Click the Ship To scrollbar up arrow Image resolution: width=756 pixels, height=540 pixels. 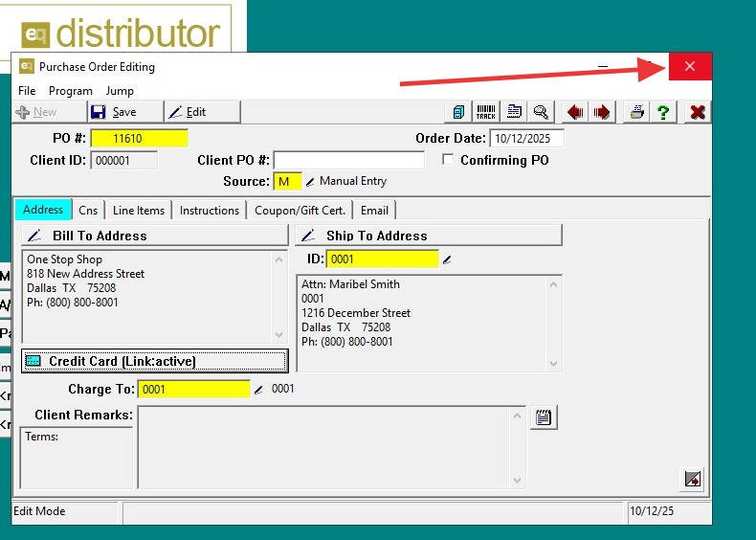[553, 284]
